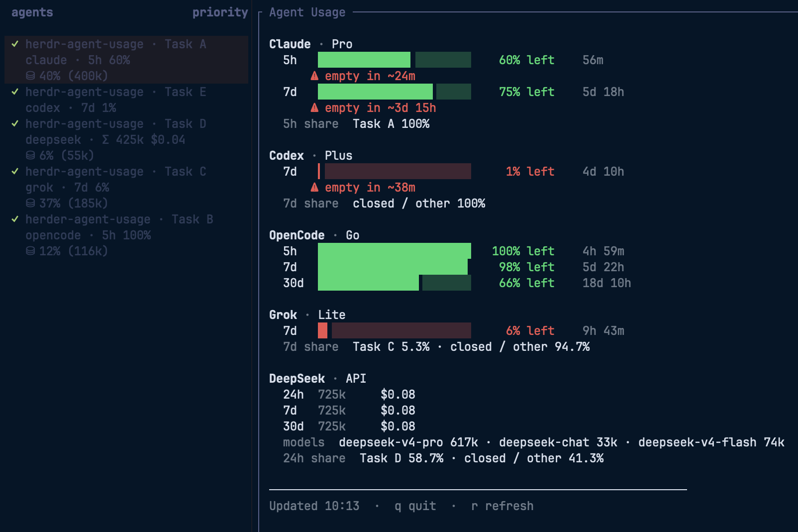This screenshot has width=798, height=532.
Task: Click the context database icon next to 12% (116k)
Action: point(30,251)
